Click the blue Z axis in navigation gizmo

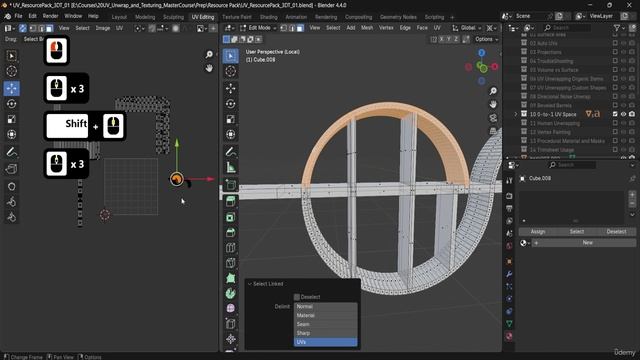click(x=482, y=53)
